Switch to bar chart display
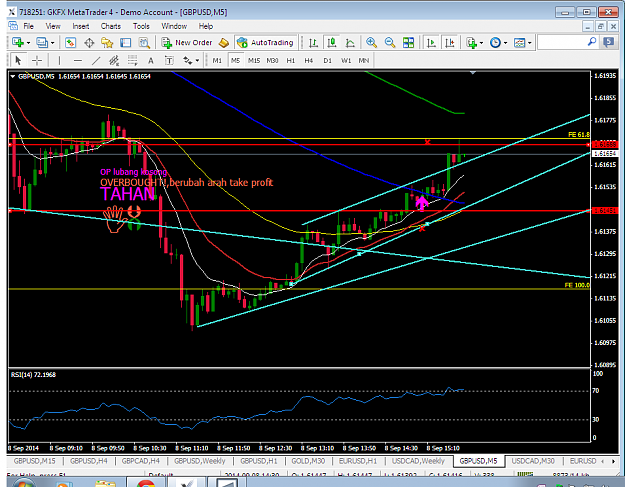Screen dimensions: 625x487 click(x=314, y=42)
